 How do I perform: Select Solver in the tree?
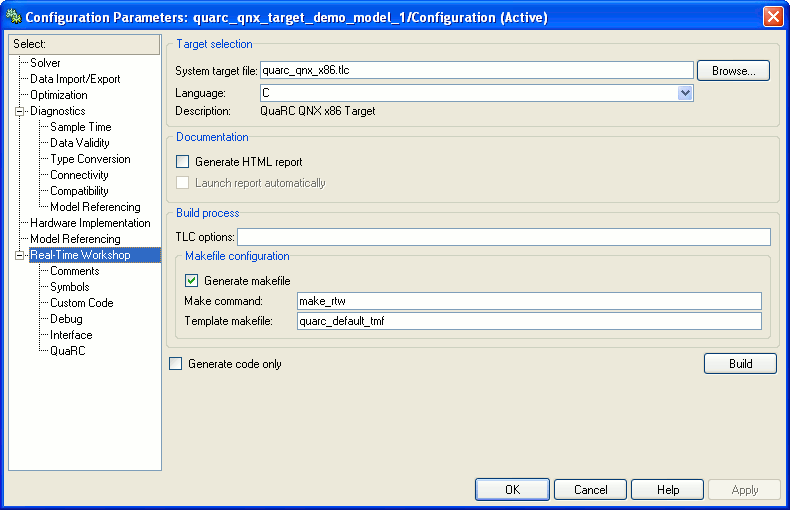(45, 63)
